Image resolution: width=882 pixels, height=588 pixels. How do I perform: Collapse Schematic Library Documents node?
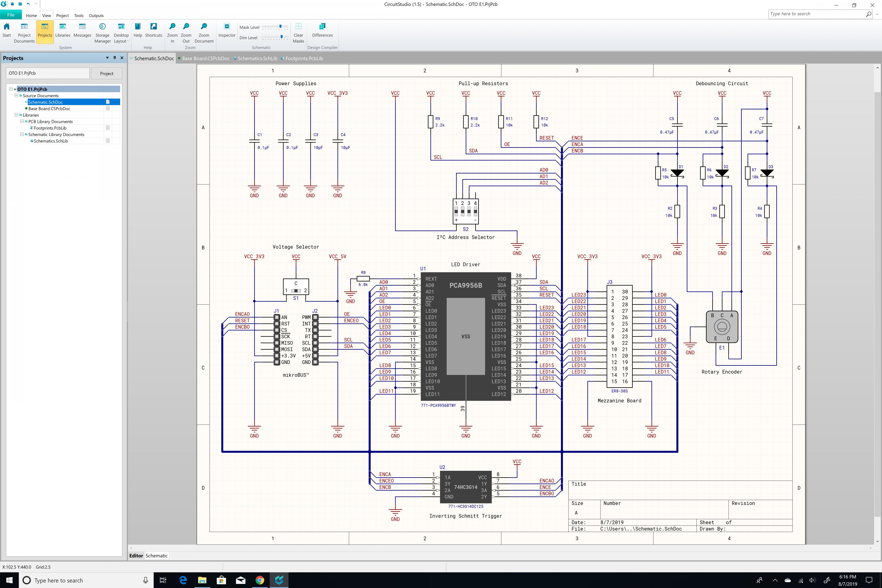point(22,134)
